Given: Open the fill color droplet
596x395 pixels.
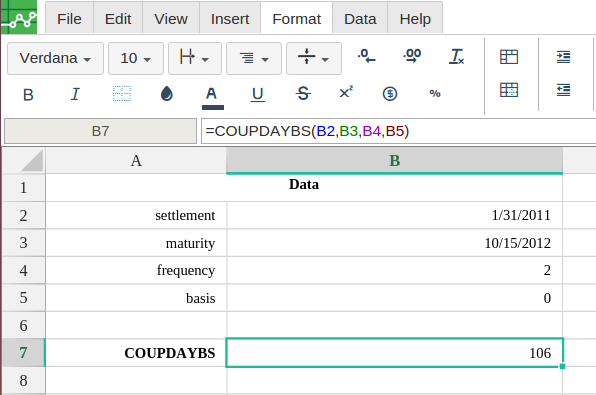Looking at the screenshot, I should tap(166, 94).
